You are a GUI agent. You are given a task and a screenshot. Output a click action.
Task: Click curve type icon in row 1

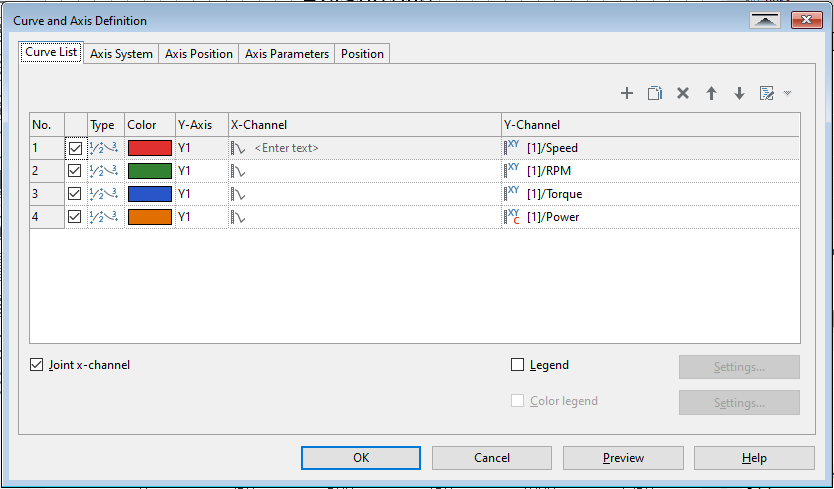103,148
